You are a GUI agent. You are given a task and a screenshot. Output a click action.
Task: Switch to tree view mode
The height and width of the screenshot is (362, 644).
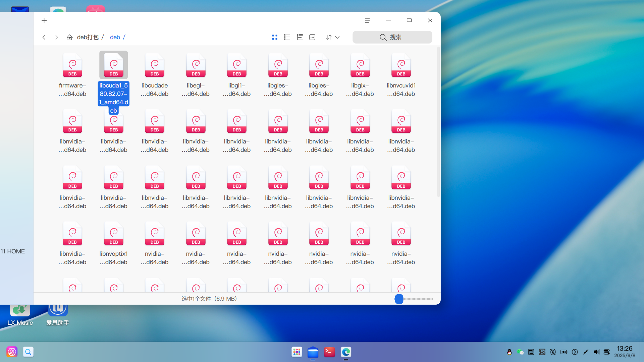pyautogui.click(x=300, y=37)
